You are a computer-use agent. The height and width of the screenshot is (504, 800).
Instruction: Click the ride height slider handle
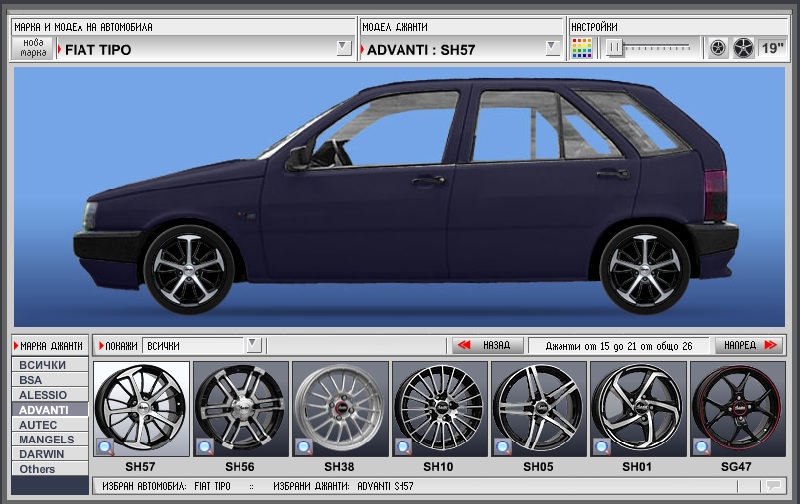point(615,47)
